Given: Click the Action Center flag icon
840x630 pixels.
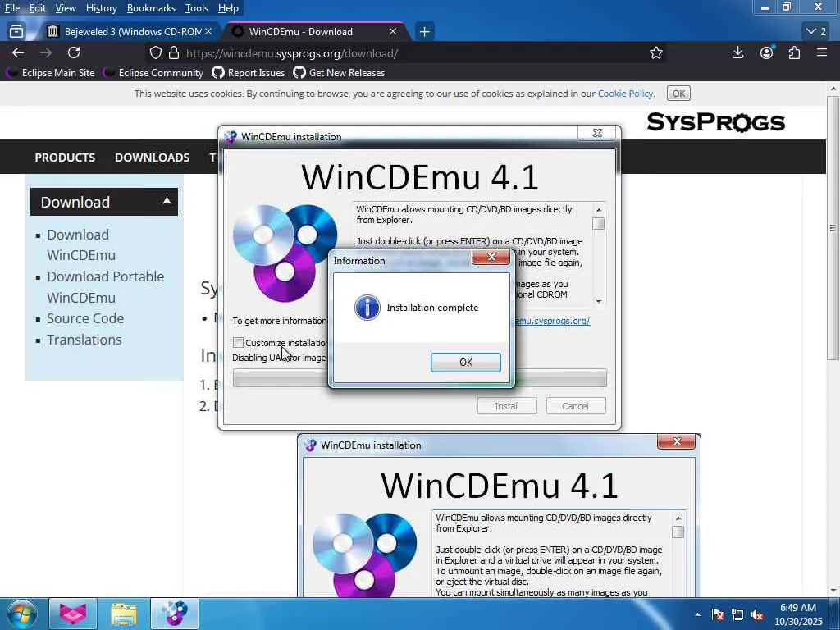Looking at the screenshot, I should 718,614.
